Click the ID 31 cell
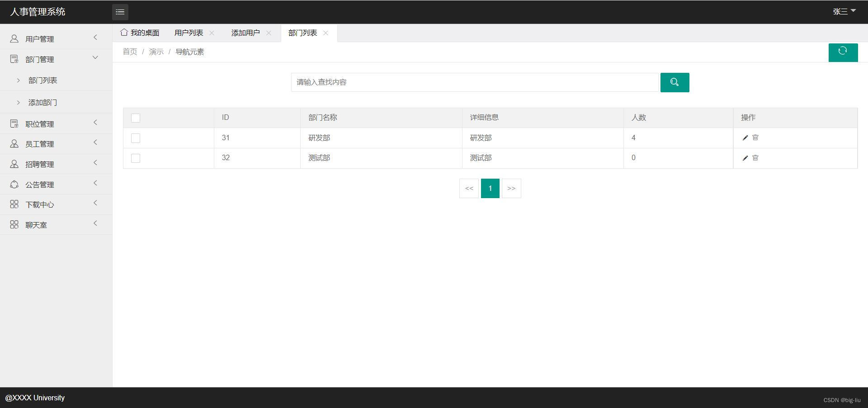 click(257, 138)
